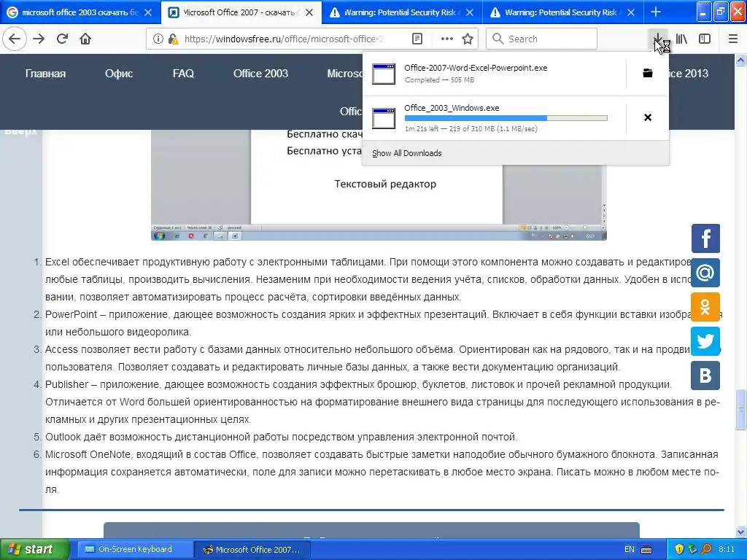This screenshot has width=747, height=560.
Task: Share via the Mail.ru @ icon
Action: [x=705, y=273]
